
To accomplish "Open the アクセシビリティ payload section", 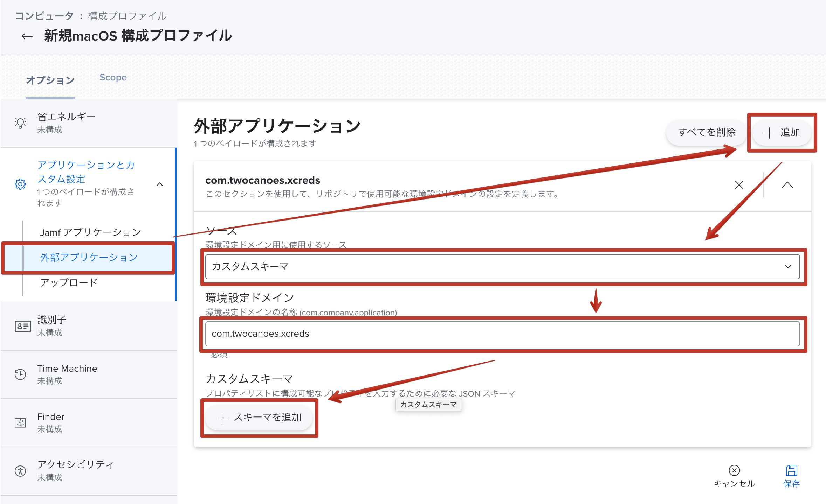I will tap(89, 471).
